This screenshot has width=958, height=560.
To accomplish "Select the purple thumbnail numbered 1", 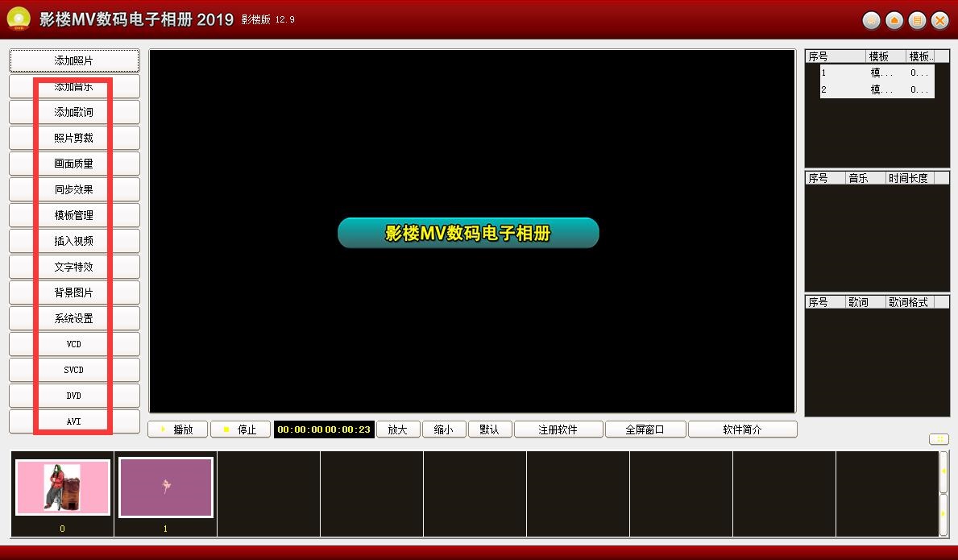I will [166, 487].
